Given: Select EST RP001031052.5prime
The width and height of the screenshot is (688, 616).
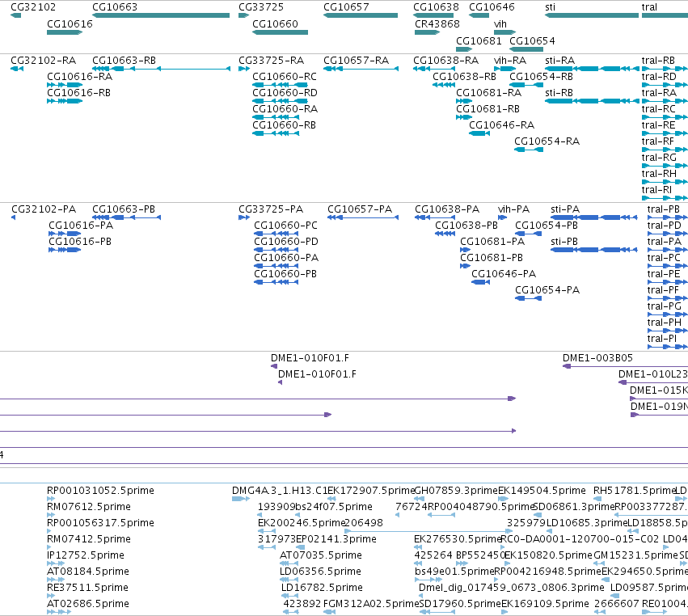Looking at the screenshot, I should 50,499.
